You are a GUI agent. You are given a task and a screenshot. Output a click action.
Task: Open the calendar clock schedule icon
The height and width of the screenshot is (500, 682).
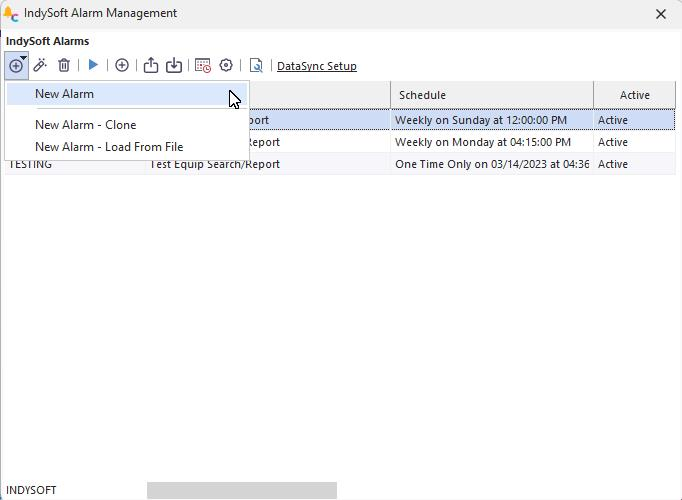(203, 66)
